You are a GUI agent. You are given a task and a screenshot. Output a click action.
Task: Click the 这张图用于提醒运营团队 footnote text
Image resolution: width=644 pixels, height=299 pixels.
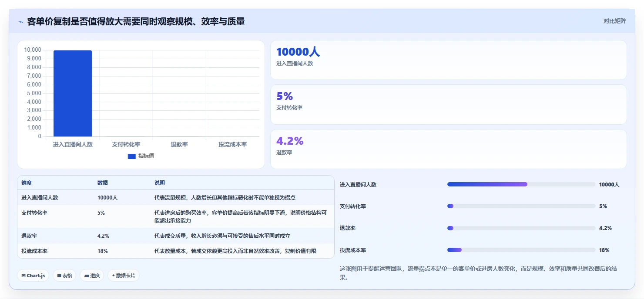pyautogui.click(x=479, y=273)
